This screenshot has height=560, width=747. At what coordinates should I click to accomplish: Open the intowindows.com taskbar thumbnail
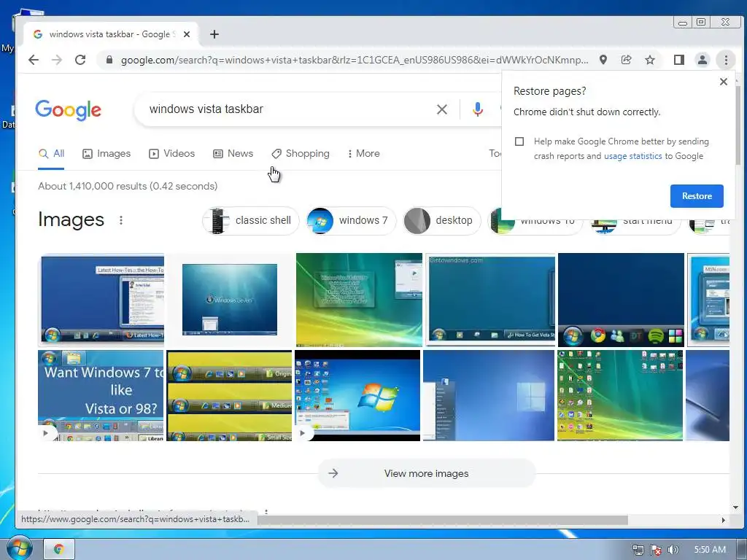(x=490, y=298)
